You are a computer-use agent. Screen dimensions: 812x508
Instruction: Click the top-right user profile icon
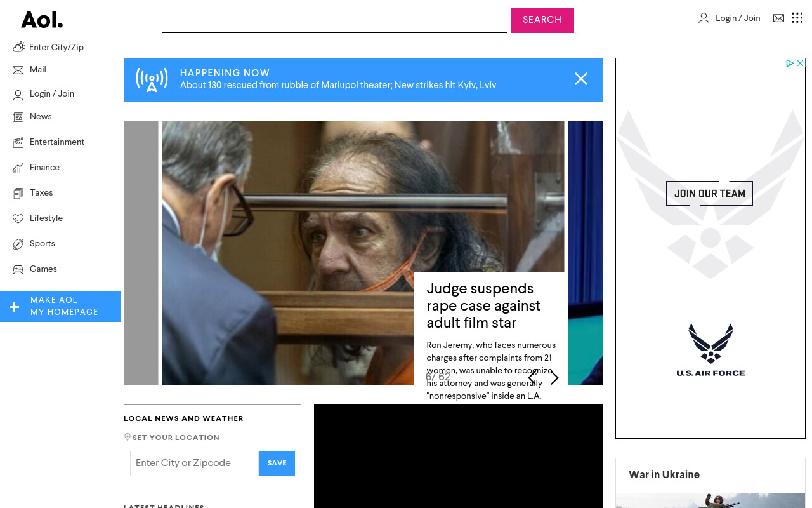click(704, 18)
